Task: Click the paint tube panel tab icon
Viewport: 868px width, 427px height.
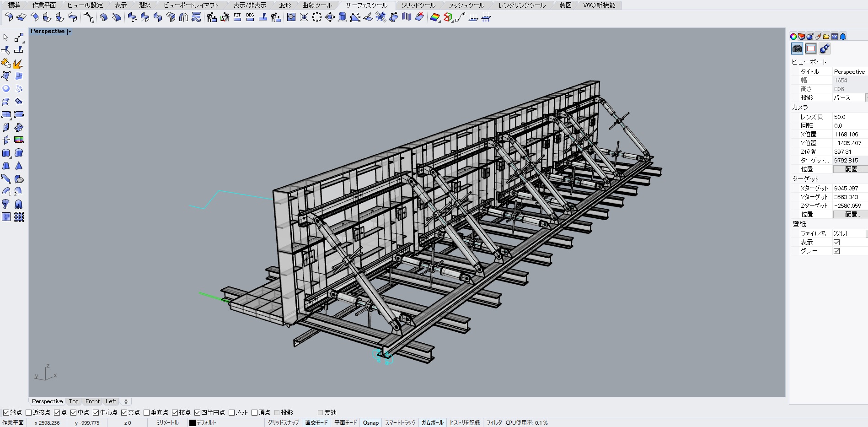Action: click(818, 37)
